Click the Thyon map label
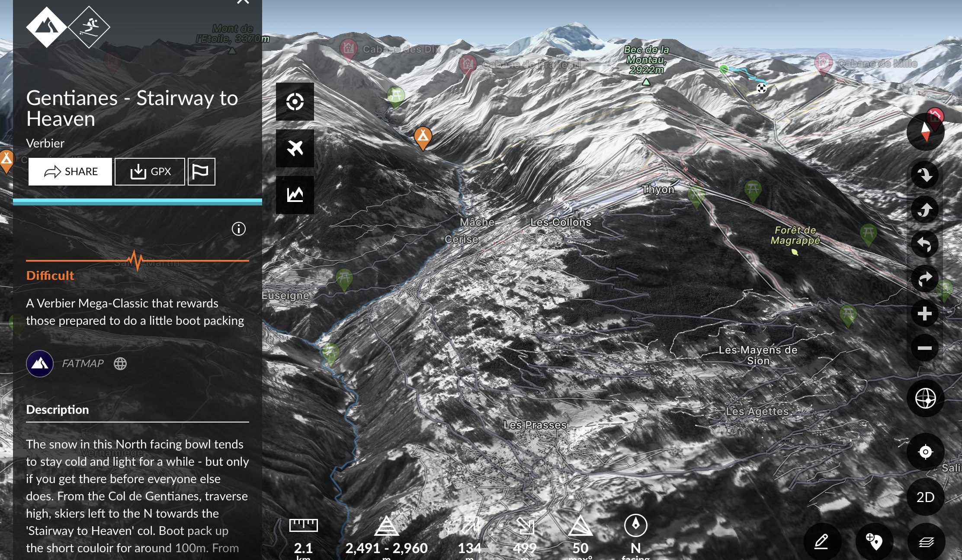Screen dimensions: 962x560 click(658, 189)
